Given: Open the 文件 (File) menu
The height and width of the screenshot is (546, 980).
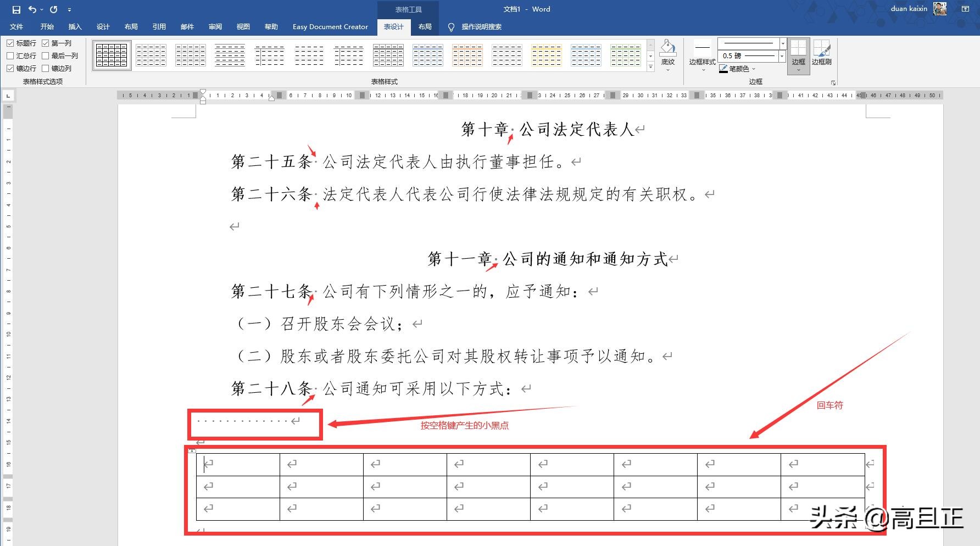Looking at the screenshot, I should coord(16,26).
